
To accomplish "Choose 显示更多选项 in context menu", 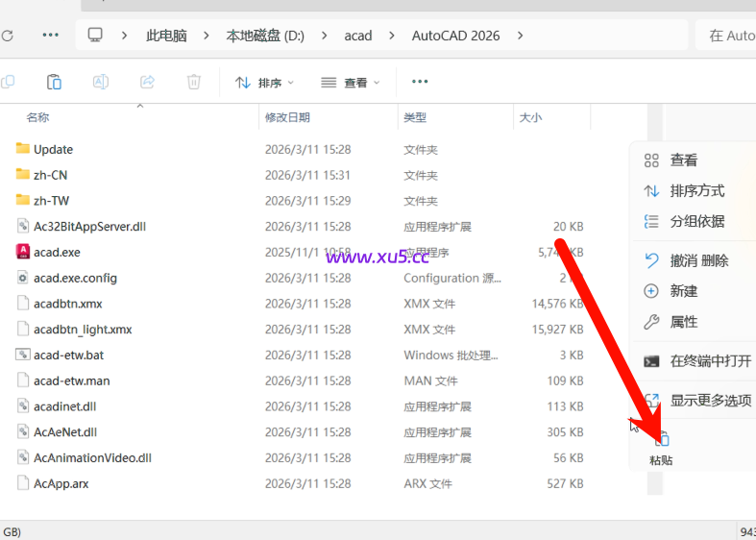I will pos(710,401).
